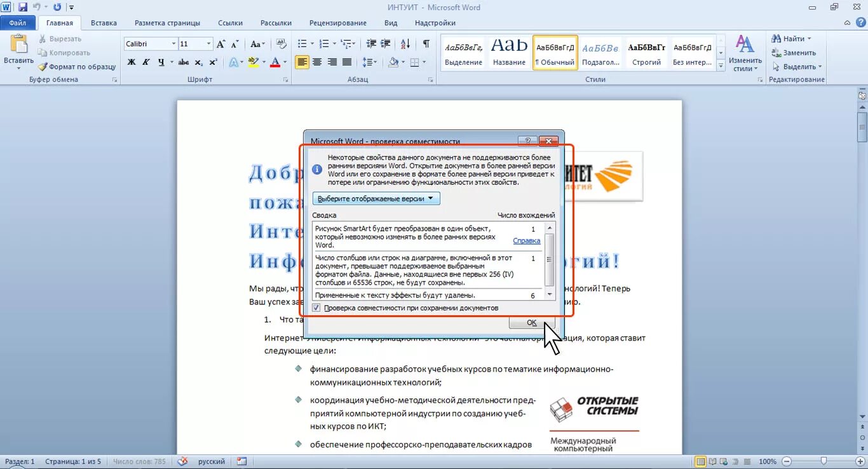The image size is (868, 469).
Task: Open the Calibri font name dropdown
Action: pyautogui.click(x=173, y=44)
